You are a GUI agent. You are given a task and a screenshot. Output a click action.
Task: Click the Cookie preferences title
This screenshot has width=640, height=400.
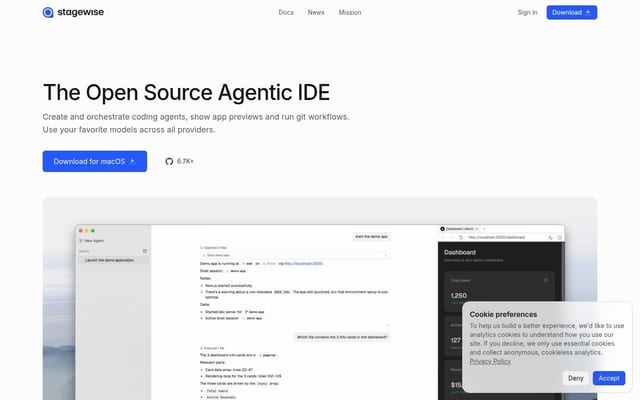503,314
